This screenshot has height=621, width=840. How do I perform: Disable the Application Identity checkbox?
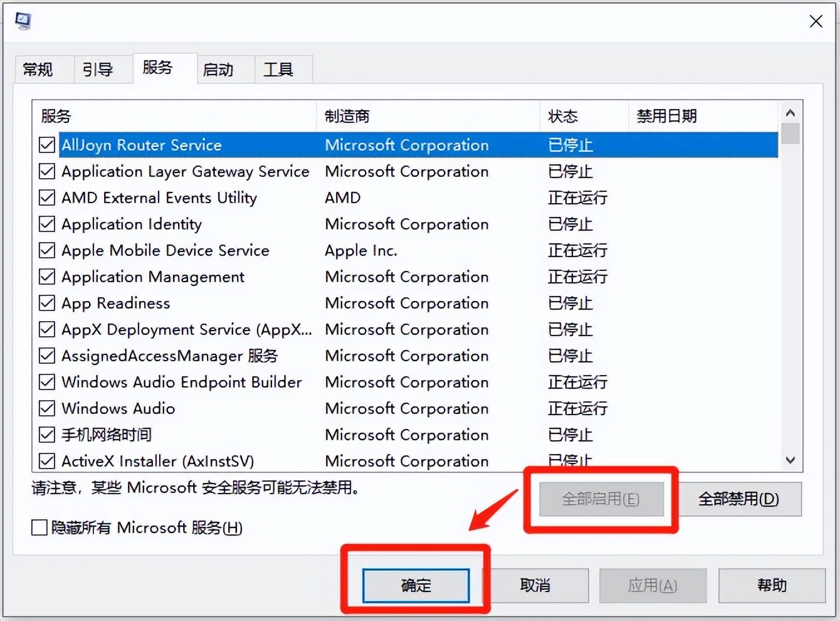tap(46, 224)
